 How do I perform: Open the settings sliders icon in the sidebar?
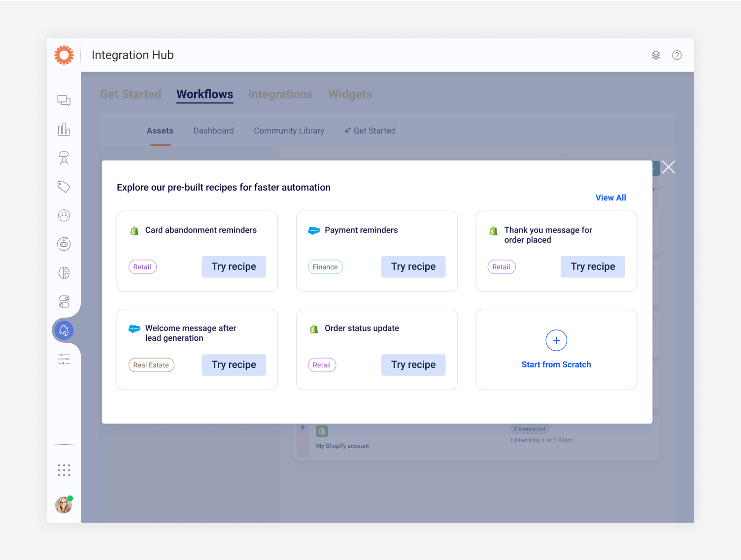coord(64,359)
